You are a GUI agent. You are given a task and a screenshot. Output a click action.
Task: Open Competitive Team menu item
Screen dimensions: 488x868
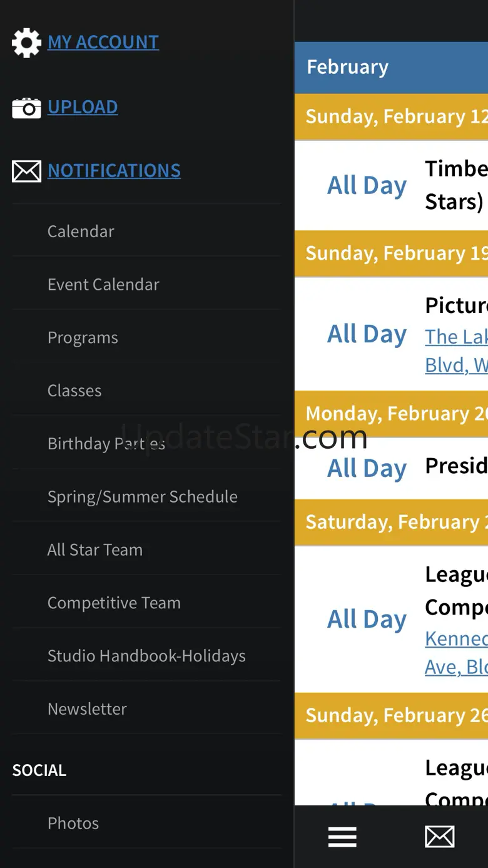pyautogui.click(x=114, y=603)
